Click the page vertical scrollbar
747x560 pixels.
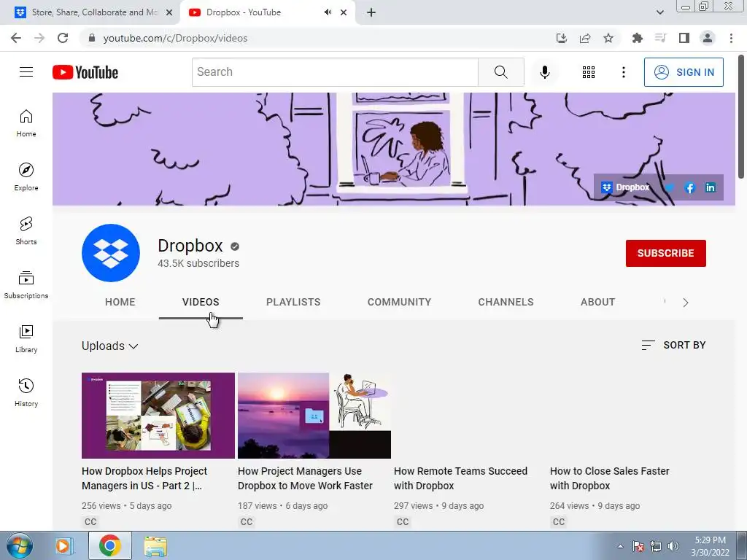741,117
